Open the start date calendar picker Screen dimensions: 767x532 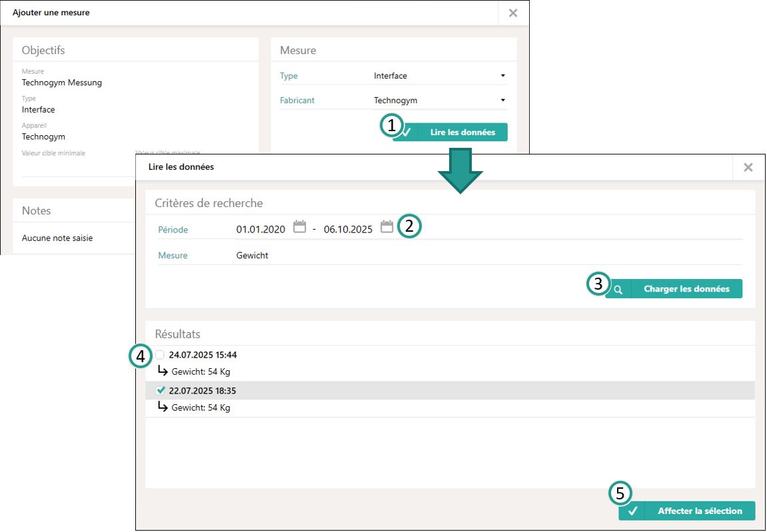click(300, 227)
